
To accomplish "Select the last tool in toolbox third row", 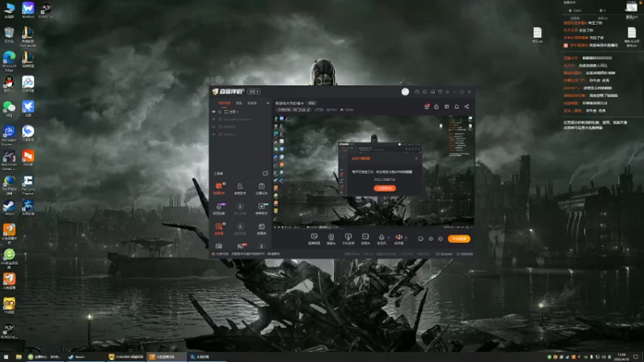I will pyautogui.click(x=261, y=228).
